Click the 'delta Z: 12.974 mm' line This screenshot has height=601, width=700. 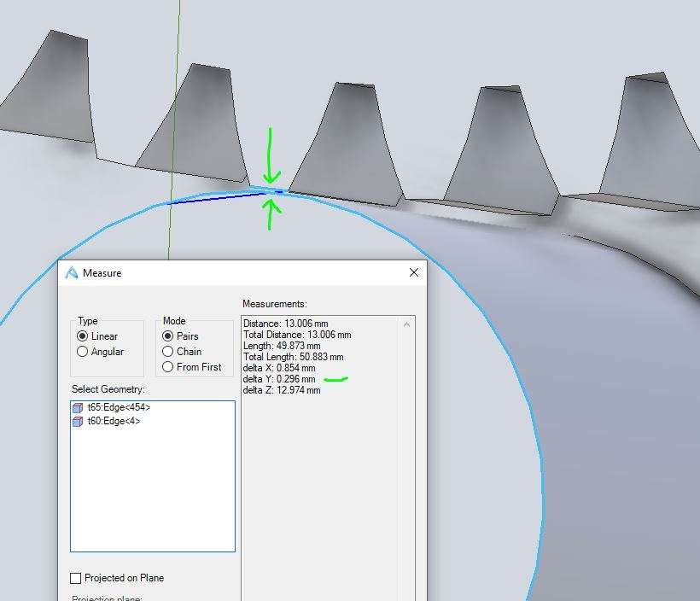[x=282, y=390]
